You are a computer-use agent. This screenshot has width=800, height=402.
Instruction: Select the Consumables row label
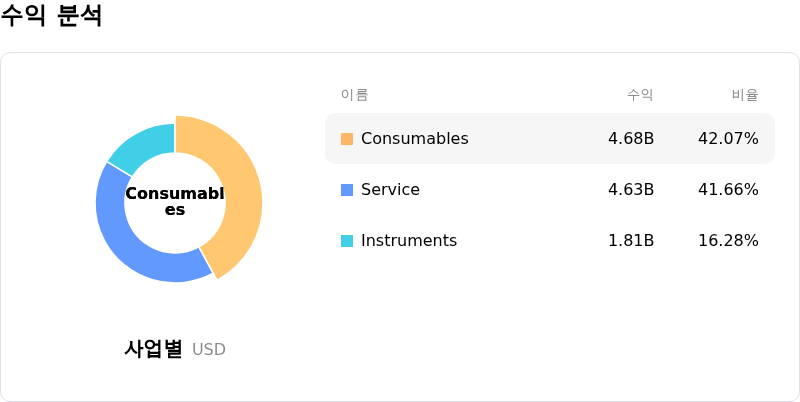[x=414, y=139]
